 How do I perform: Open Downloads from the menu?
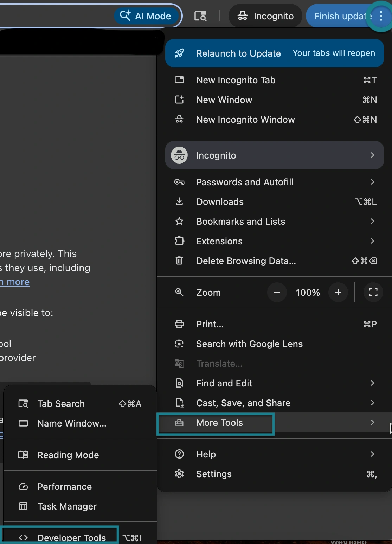274,202
